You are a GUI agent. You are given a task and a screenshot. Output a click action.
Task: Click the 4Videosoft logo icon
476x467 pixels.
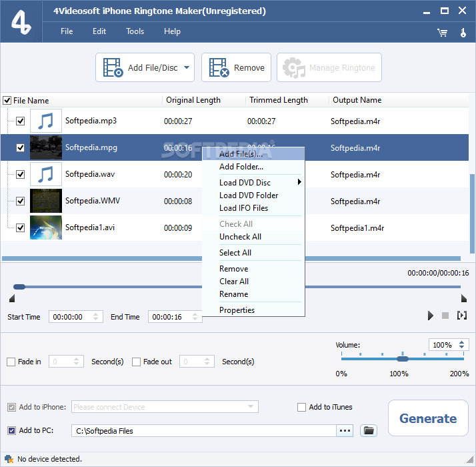(x=21, y=22)
